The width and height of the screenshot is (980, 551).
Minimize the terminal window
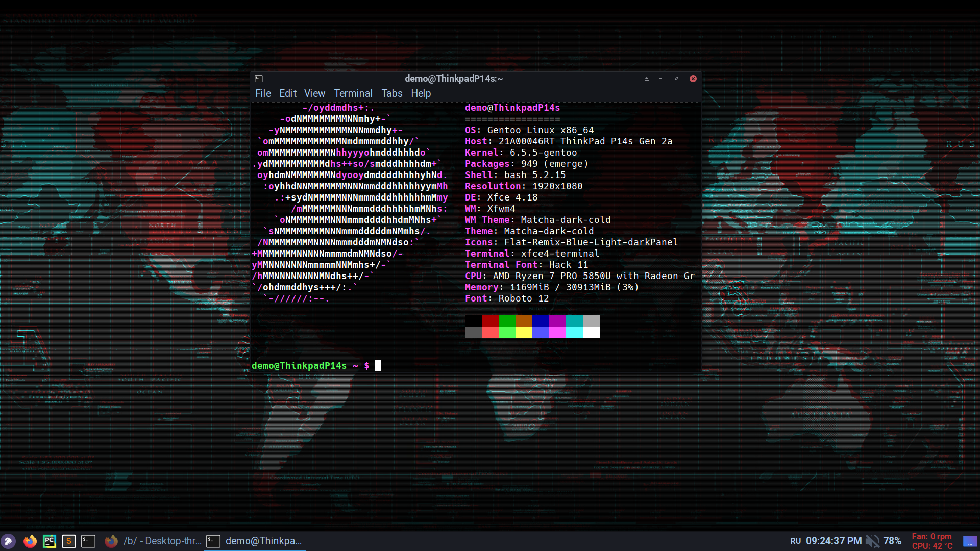[x=660, y=79]
